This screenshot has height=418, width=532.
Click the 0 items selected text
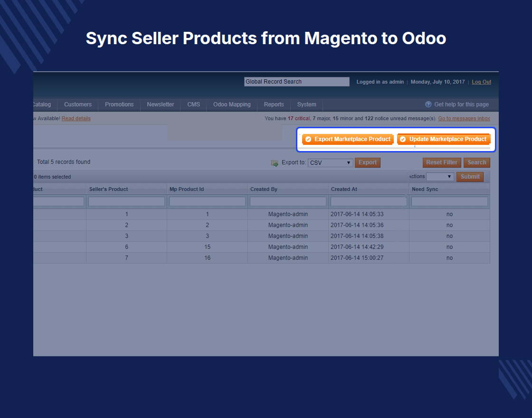click(x=52, y=177)
